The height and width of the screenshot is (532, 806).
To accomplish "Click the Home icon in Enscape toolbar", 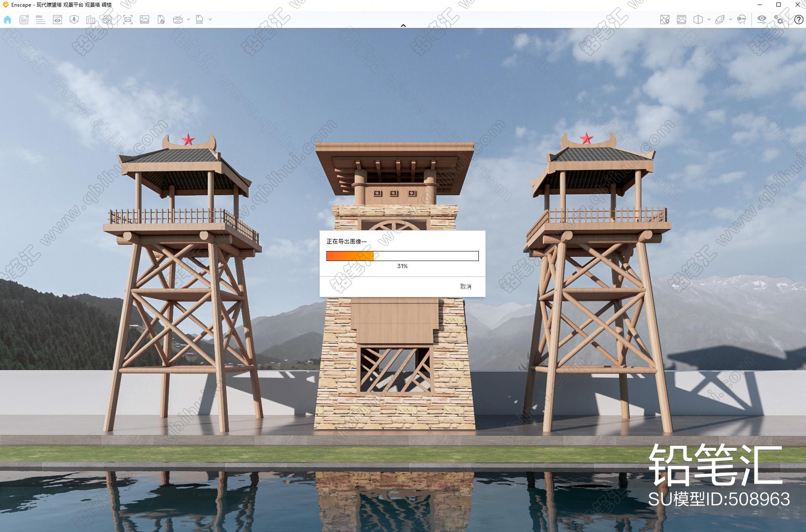I will coord(7,20).
